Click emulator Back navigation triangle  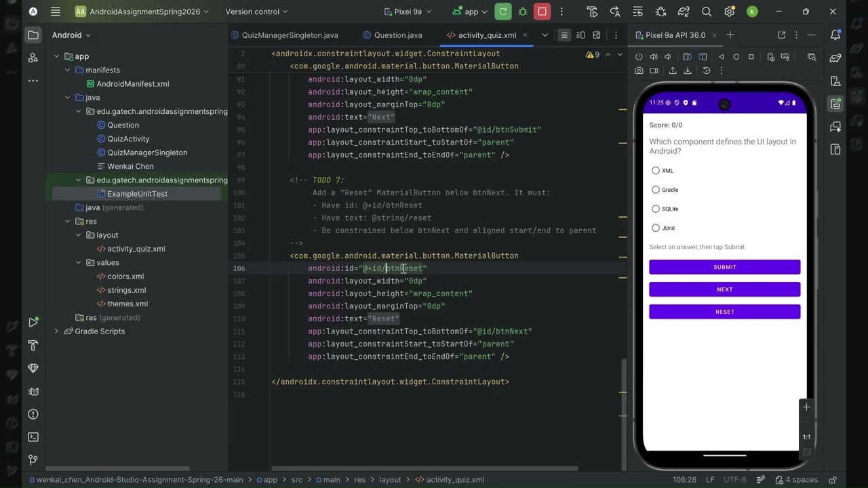[x=721, y=57]
